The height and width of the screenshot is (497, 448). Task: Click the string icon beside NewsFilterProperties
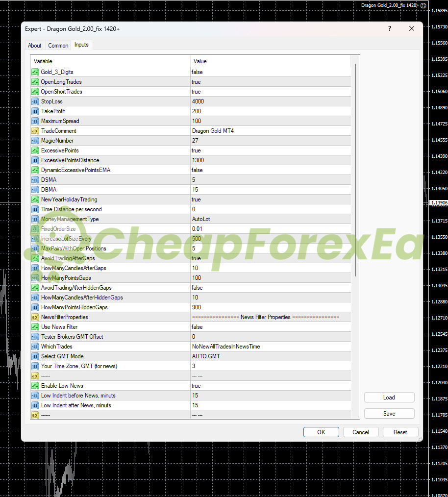click(x=35, y=317)
